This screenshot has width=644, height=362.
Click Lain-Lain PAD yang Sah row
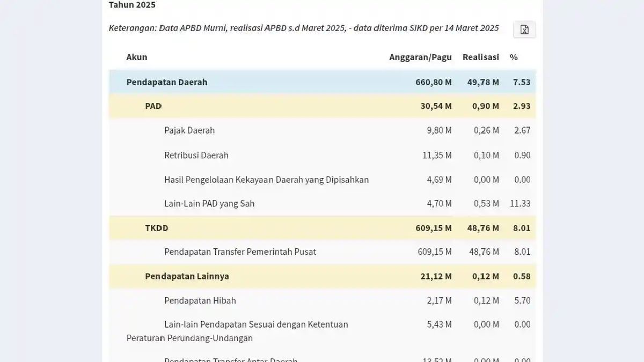tap(322, 204)
